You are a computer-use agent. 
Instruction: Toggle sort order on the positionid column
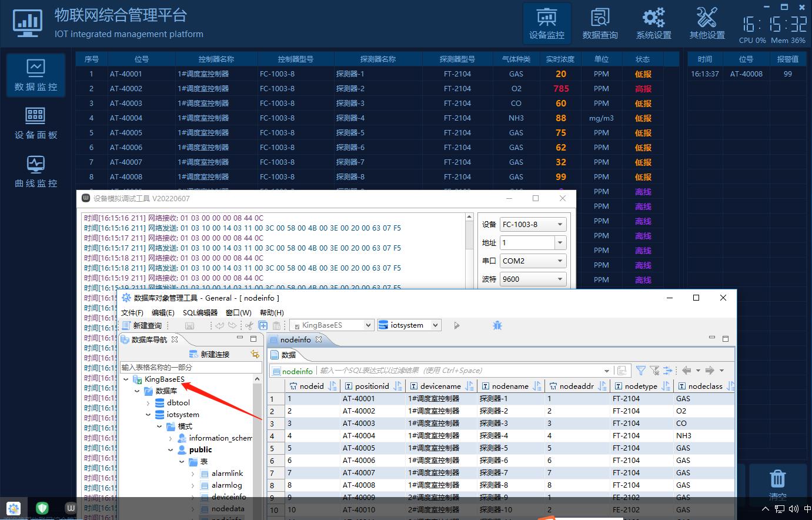398,386
